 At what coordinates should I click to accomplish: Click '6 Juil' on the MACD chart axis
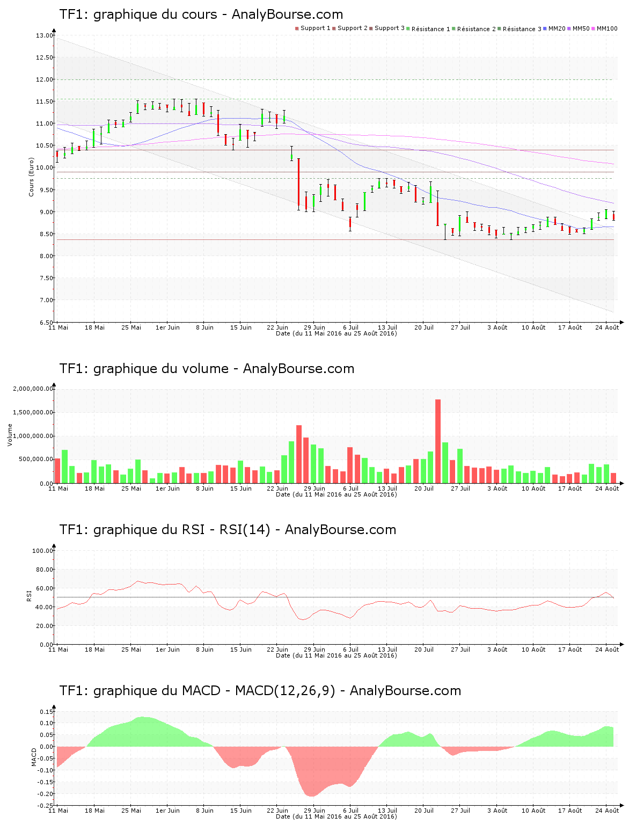351,811
